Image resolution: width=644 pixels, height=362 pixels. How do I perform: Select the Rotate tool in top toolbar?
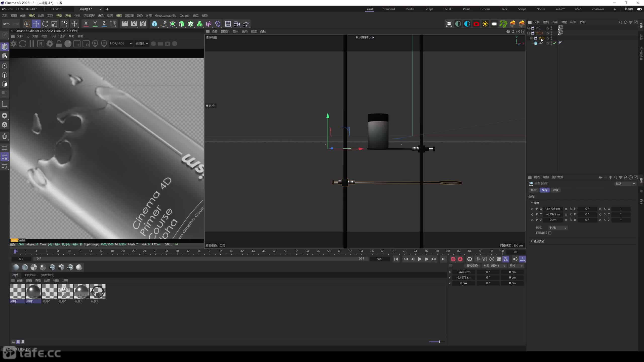coord(45,24)
